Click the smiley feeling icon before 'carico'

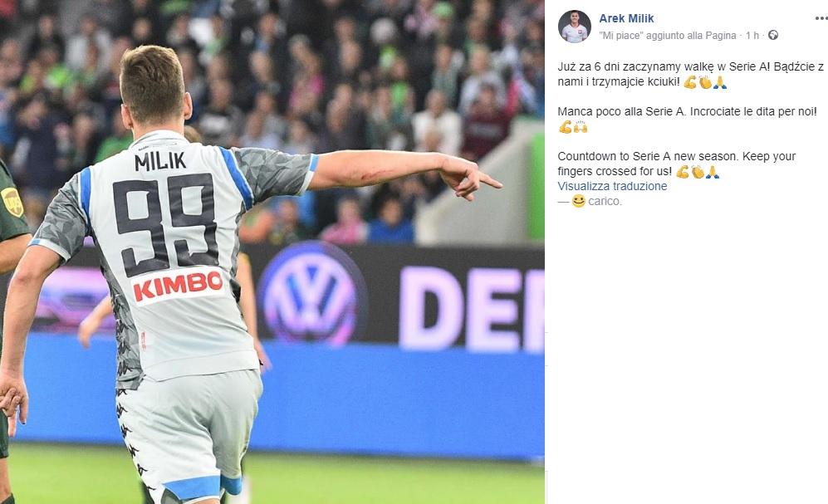[579, 201]
